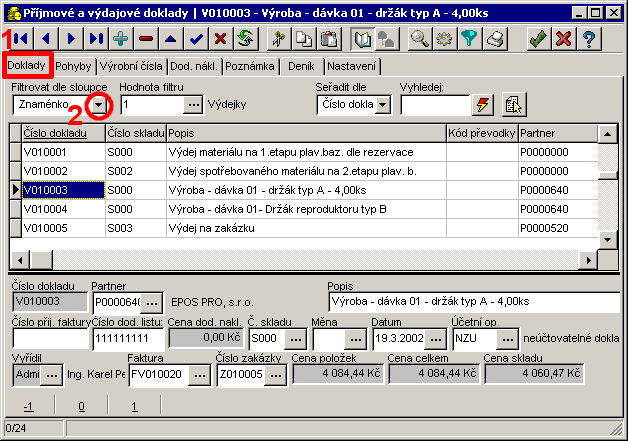Click the Vyhledej search input field
This screenshot has height=441, width=628.
(x=433, y=105)
